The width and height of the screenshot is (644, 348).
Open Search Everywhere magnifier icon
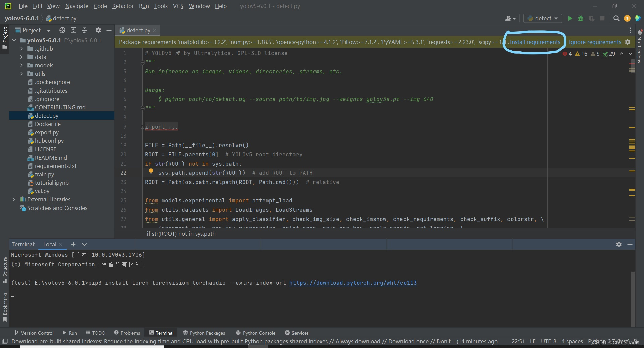pyautogui.click(x=616, y=18)
